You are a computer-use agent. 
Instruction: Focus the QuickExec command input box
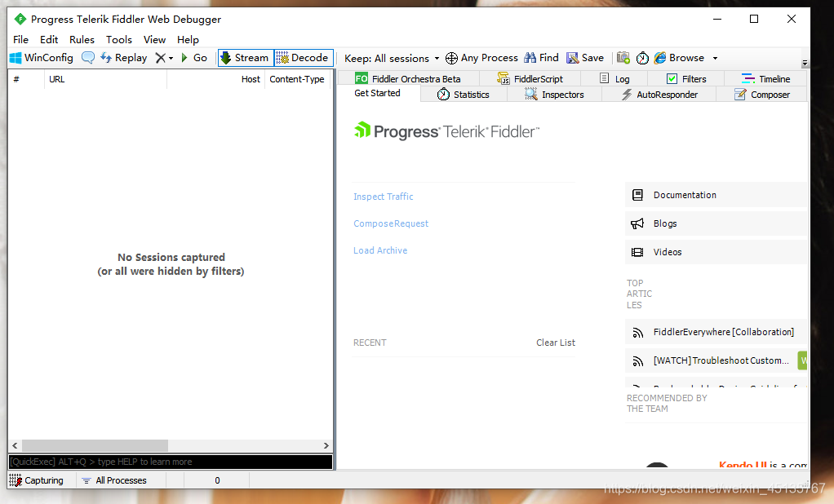[x=171, y=462]
